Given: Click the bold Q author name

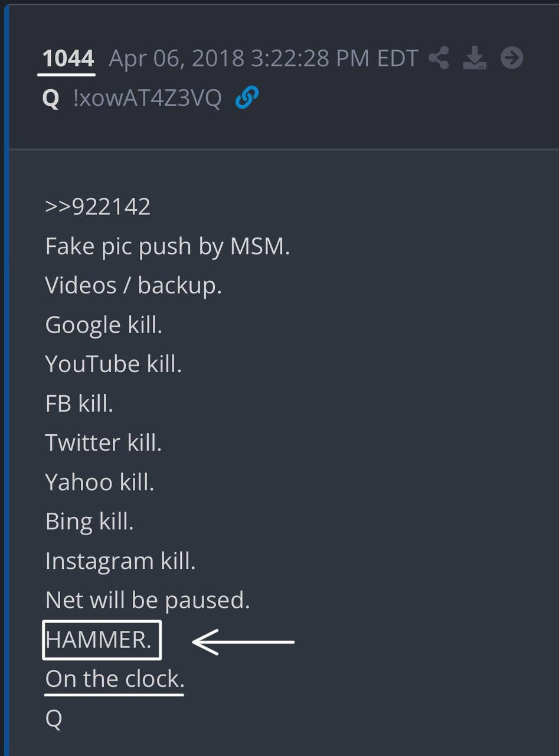Looking at the screenshot, I should (x=51, y=99).
